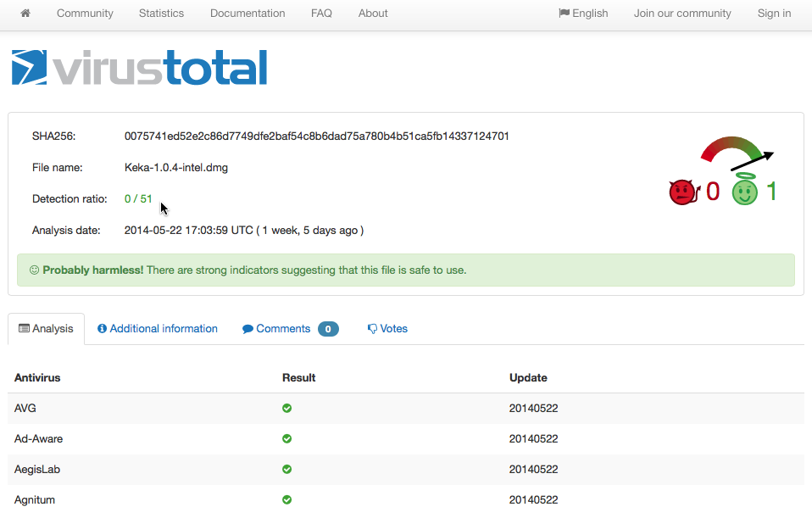Switch to Additional information tab
812x507 pixels.
[158, 329]
